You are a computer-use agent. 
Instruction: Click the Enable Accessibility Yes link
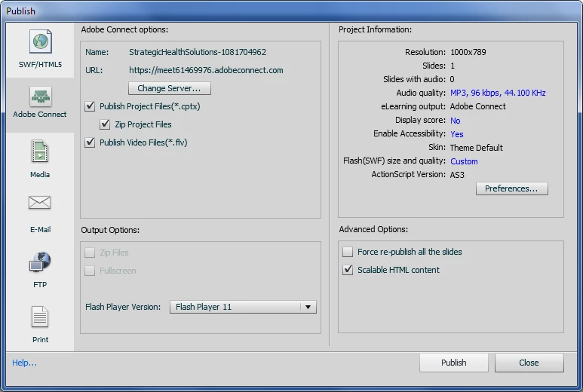click(456, 134)
